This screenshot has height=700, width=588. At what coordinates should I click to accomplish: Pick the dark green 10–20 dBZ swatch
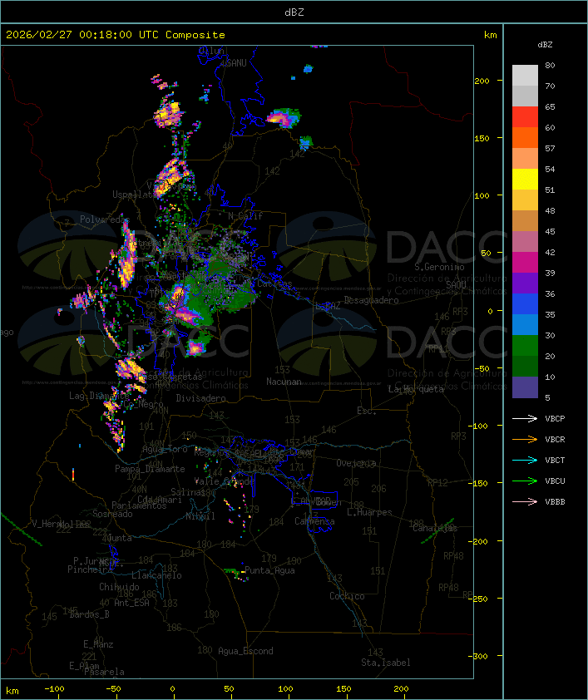tap(525, 366)
